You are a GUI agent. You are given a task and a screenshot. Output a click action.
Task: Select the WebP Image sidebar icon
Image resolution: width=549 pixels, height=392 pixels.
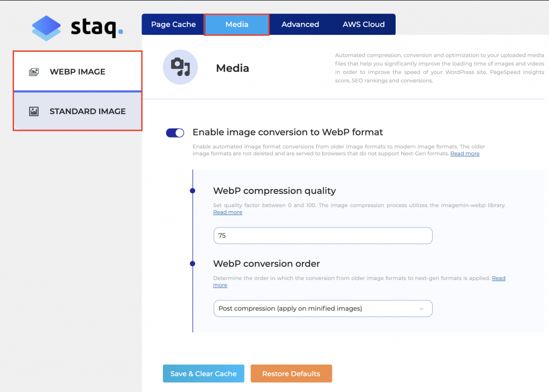(34, 70)
